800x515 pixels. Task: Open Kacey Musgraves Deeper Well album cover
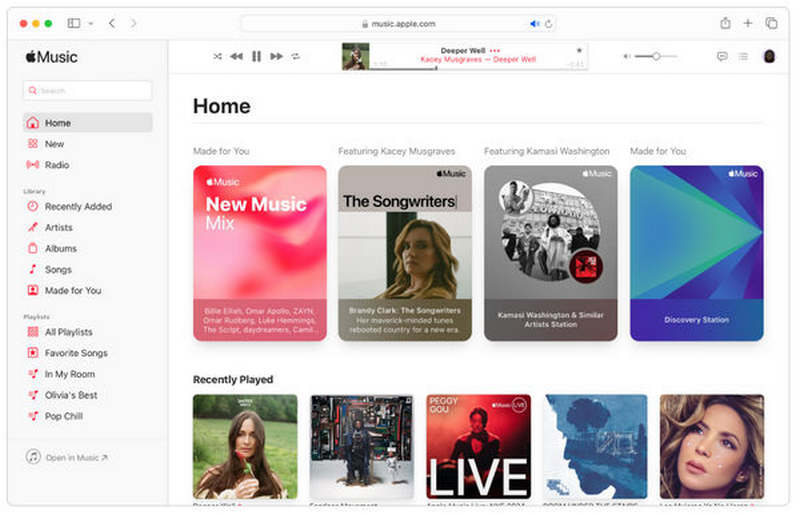tap(245, 446)
